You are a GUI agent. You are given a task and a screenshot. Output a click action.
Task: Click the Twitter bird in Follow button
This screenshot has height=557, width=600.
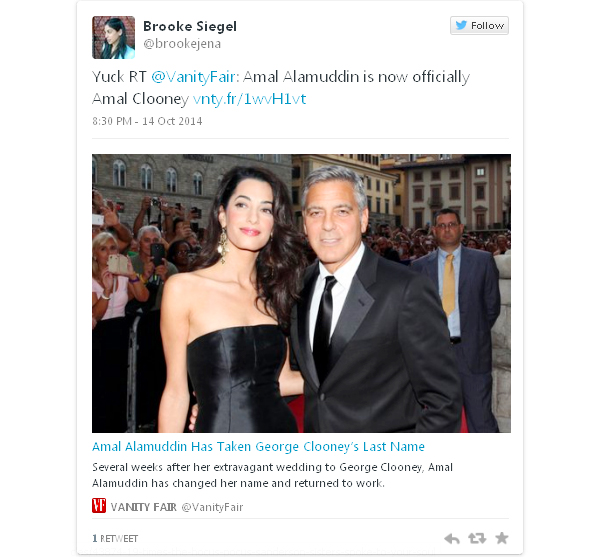(x=461, y=25)
